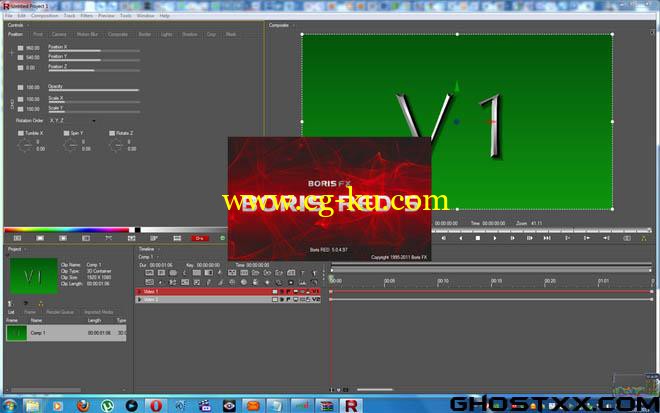Switch to the Imported Media tab
660x413 pixels.
click(x=98, y=312)
